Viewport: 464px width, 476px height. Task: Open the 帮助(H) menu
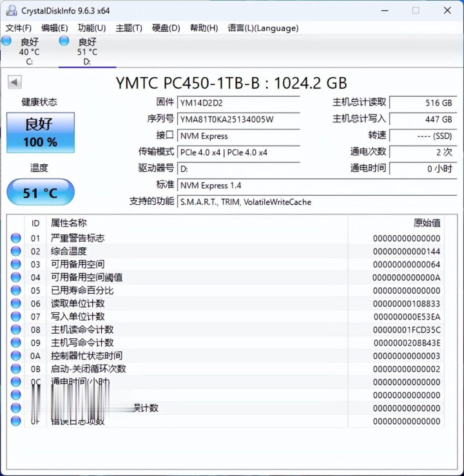[204, 28]
